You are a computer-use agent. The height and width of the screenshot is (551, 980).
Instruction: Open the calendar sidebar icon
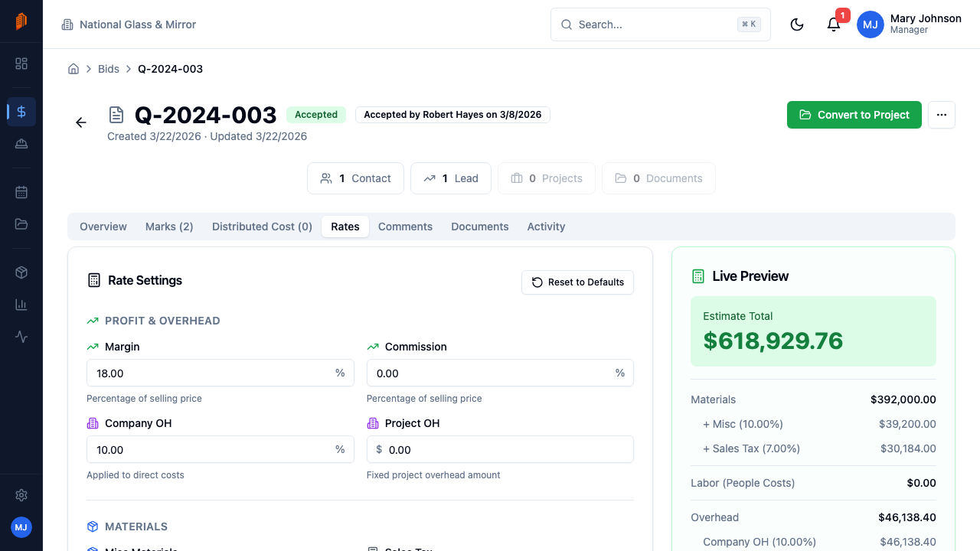point(21,192)
